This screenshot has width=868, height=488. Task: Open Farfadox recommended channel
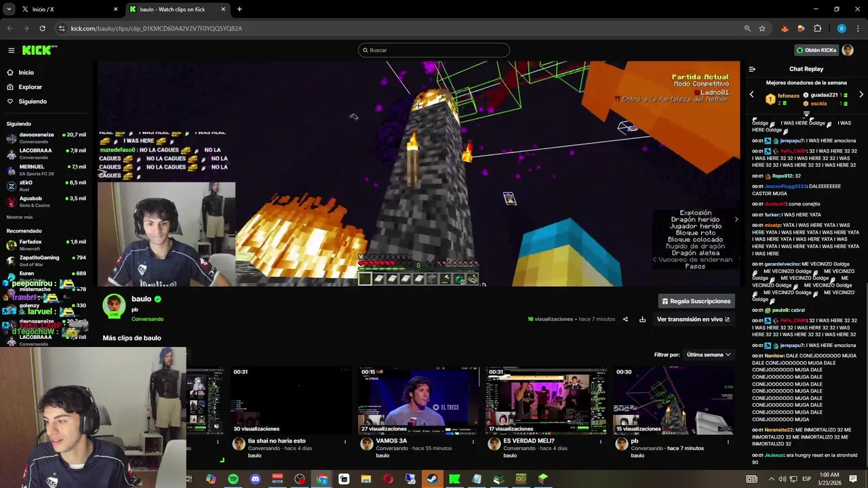(46, 245)
